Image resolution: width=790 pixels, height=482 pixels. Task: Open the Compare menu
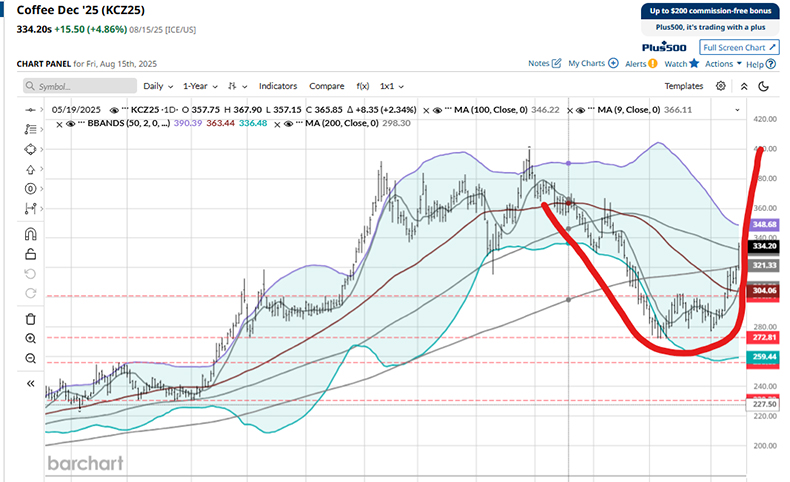click(326, 87)
